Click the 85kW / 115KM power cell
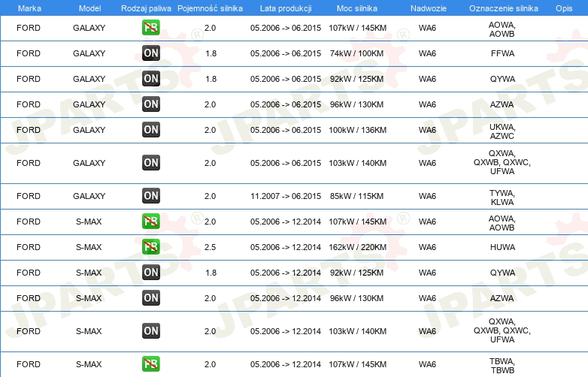Screen dimensions: 588x377 pos(356,196)
